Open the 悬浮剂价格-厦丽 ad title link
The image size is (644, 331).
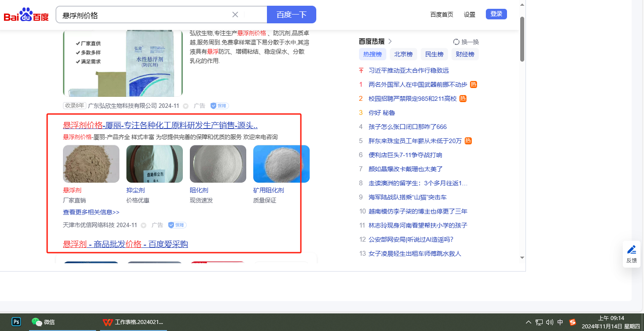[160, 125]
